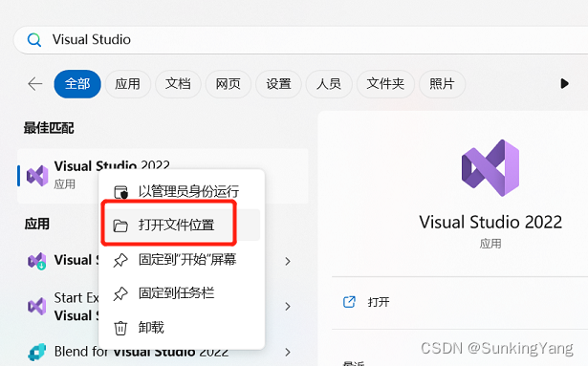Click the Start Experimental Visual Studio icon
Screen dimensions: 588x366
point(36,307)
